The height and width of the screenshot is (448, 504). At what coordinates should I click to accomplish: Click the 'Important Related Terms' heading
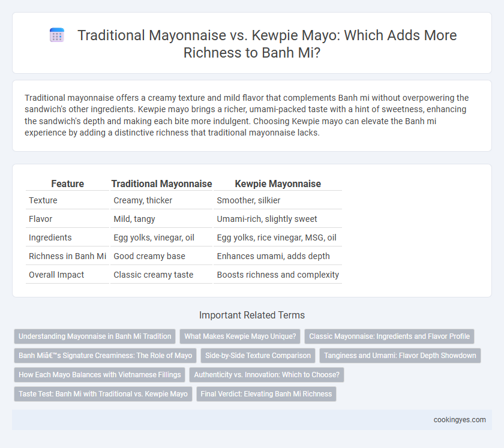click(x=252, y=315)
